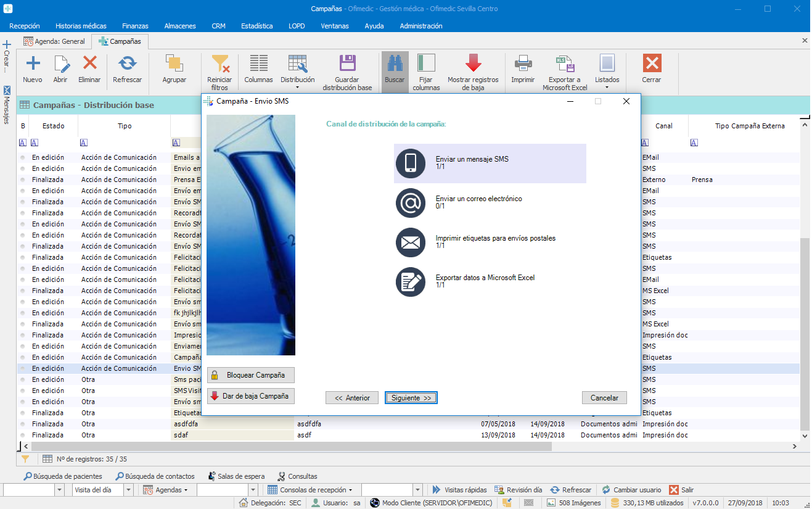Click Reiniciar filtros funnel icon
The width and height of the screenshot is (812, 509).
coord(219,64)
